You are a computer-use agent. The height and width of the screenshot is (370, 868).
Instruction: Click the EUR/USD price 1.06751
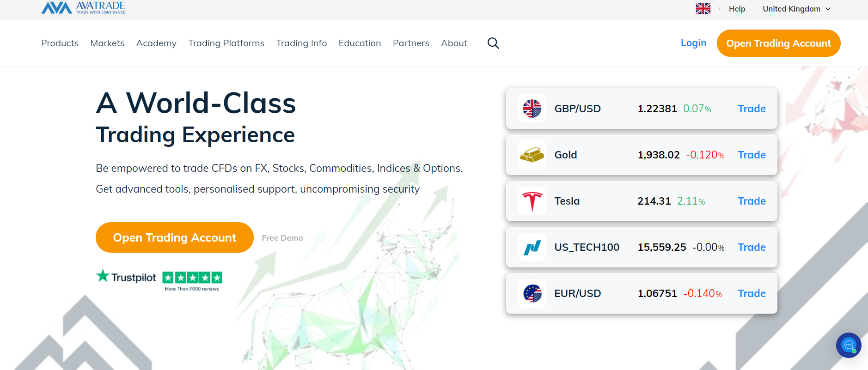coord(657,293)
